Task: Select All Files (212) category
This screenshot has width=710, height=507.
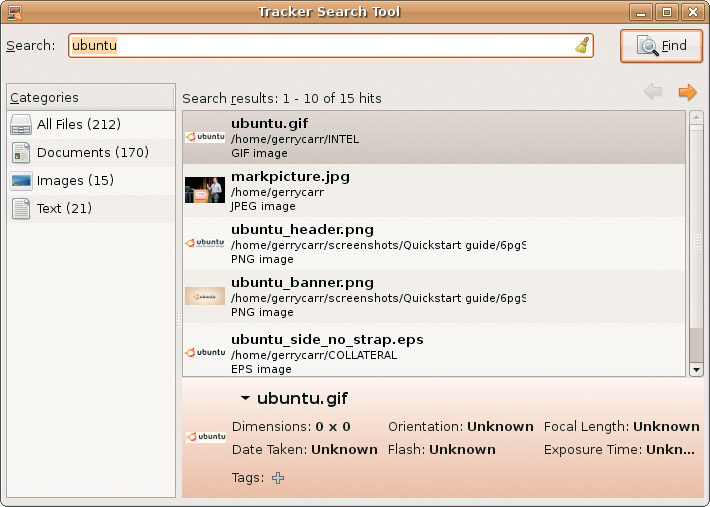Action: tap(91, 124)
